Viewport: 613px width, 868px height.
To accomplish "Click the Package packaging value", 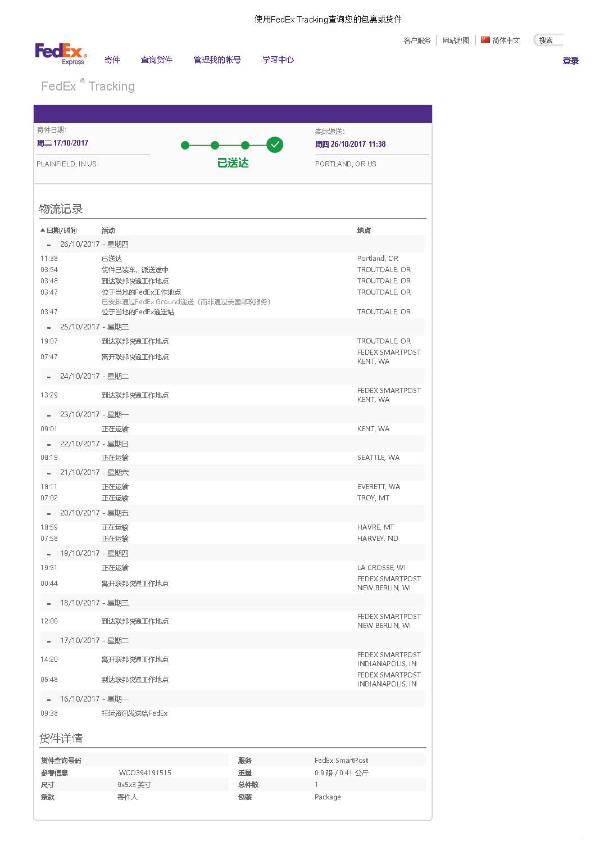I will pos(328,797).
